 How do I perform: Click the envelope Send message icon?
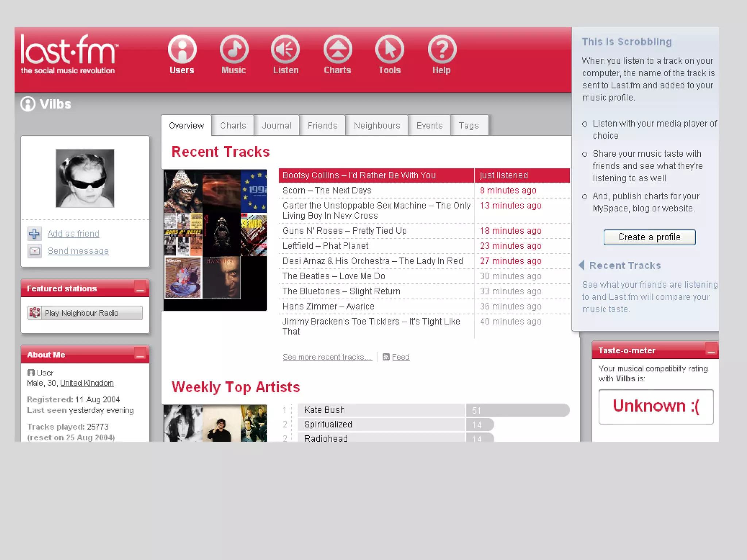pyautogui.click(x=35, y=251)
